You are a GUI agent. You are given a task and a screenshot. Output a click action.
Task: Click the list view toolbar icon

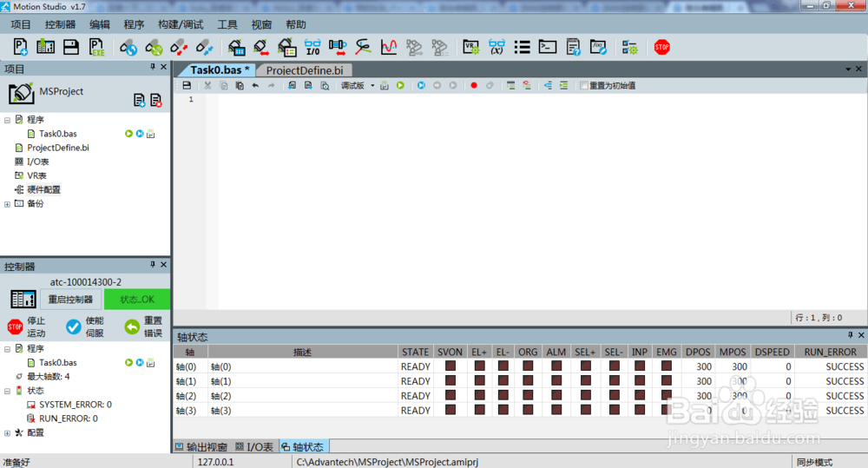click(x=522, y=47)
